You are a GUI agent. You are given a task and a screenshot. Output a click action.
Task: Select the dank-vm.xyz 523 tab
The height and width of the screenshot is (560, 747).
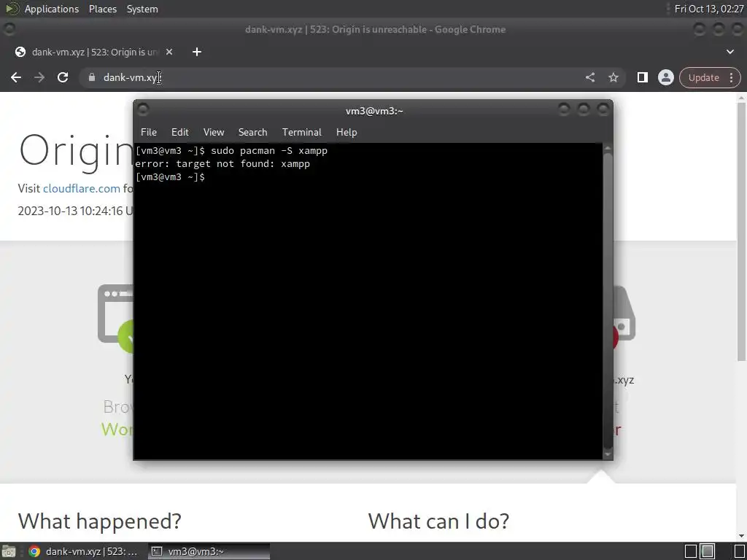(93, 52)
